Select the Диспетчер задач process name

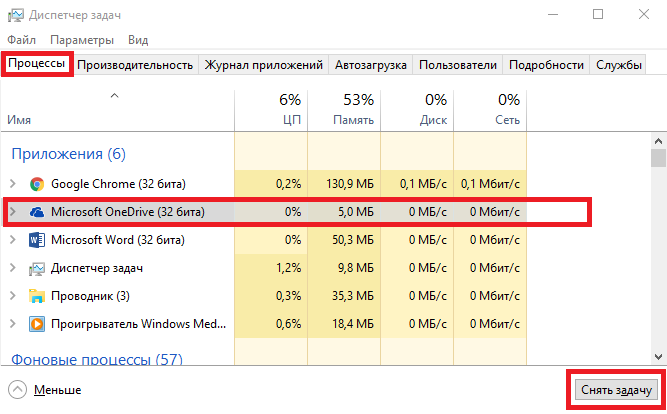point(97,268)
